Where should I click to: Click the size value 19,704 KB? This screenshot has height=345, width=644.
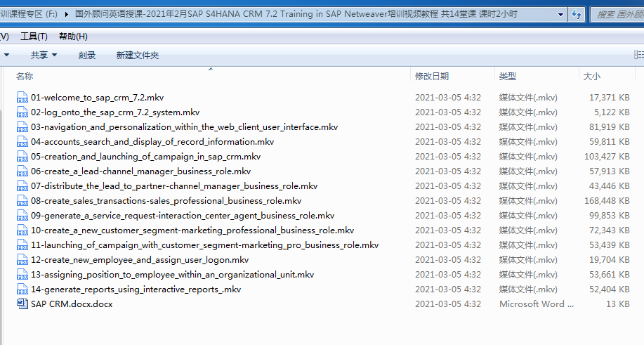pos(610,260)
